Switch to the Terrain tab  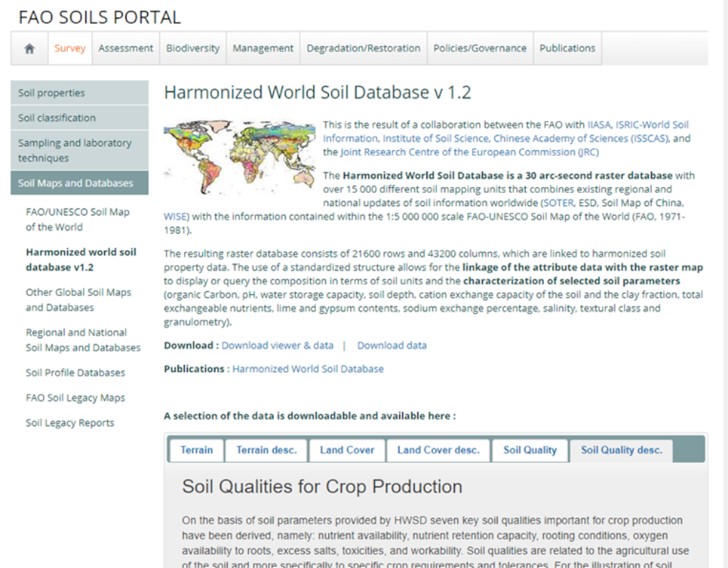[197, 450]
